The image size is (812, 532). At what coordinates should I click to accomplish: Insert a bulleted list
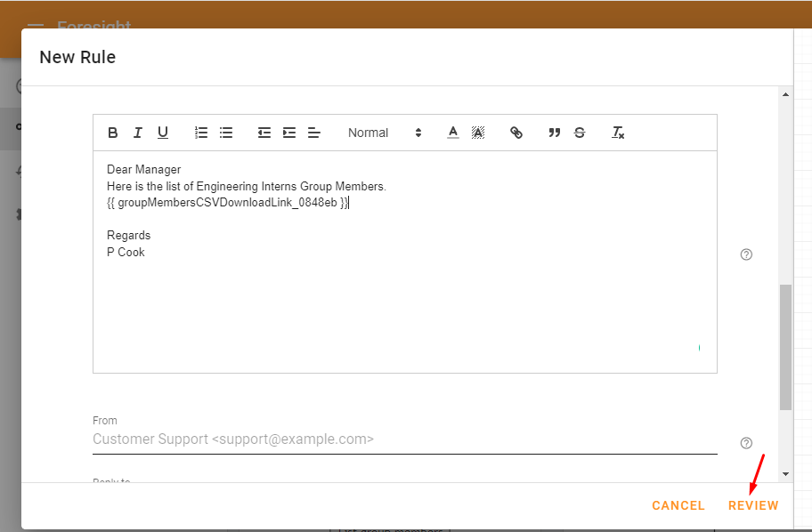[x=226, y=133]
